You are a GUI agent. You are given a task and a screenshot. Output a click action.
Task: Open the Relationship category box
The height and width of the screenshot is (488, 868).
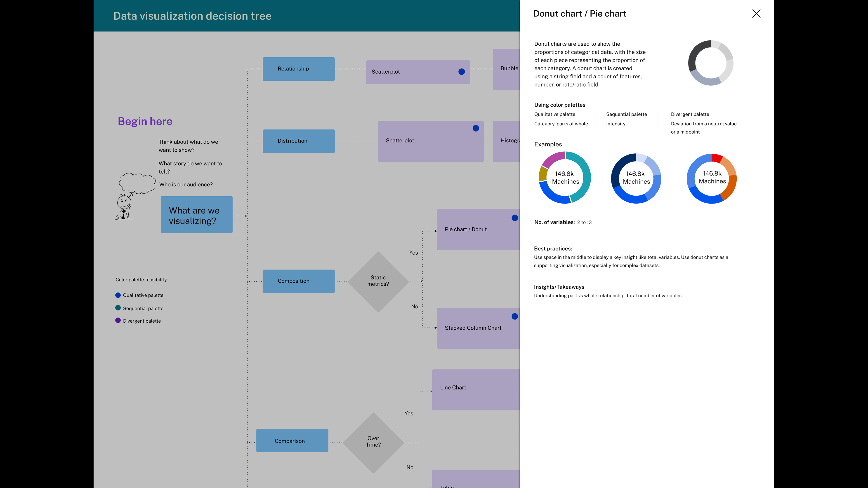299,69
